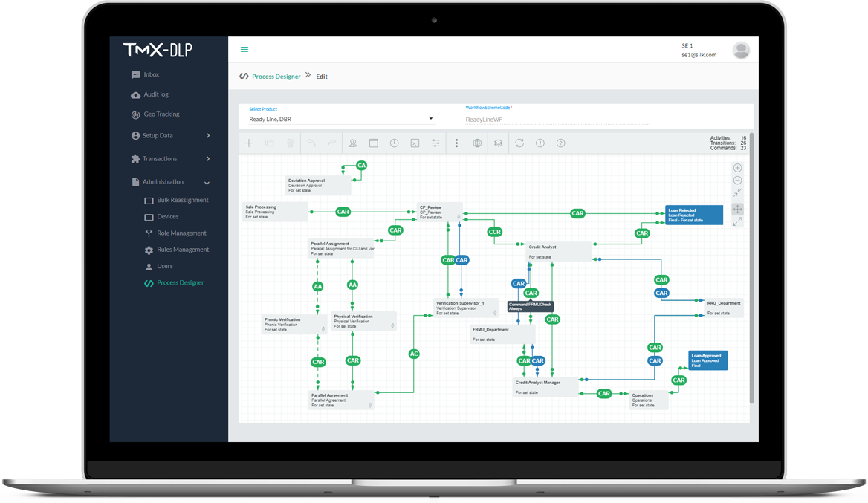Activate the pan (move) tool on the canvas
Image resolution: width=868 pixels, height=503 pixels.
737,209
